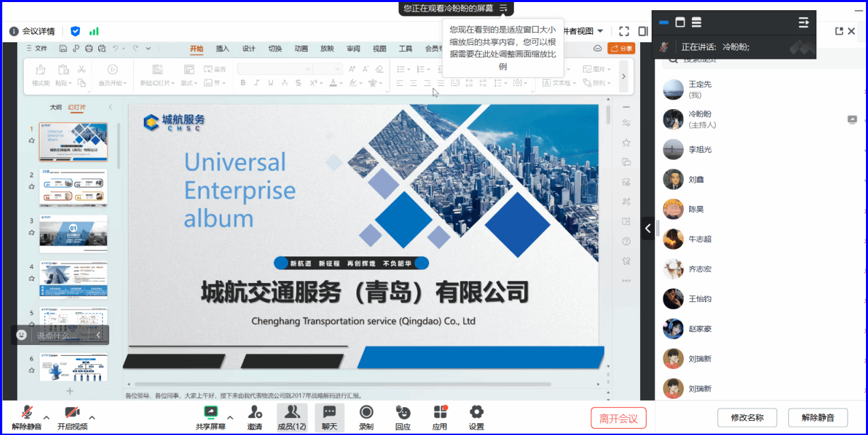Screen dimensions: 868x435
Task: Open the 聊天 chat panel
Action: (x=330, y=412)
